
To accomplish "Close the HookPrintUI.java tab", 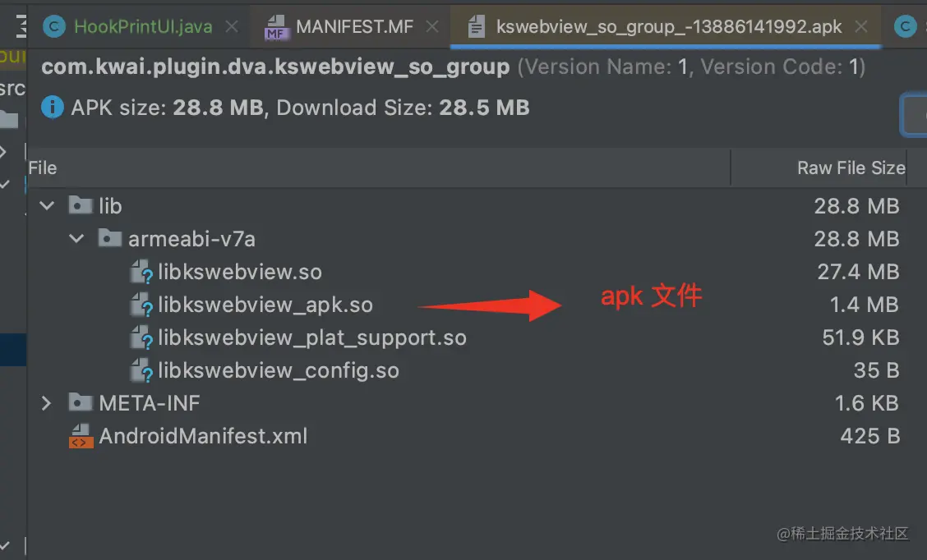I will tap(232, 26).
